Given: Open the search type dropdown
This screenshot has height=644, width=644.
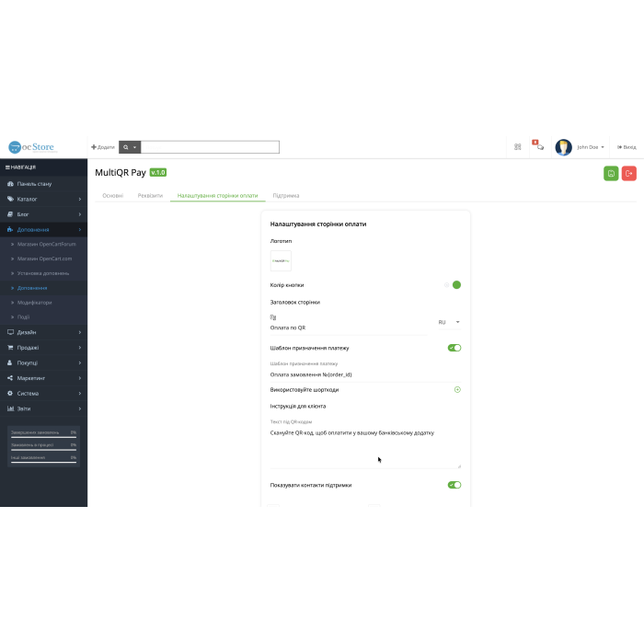Looking at the screenshot, I should pyautogui.click(x=130, y=147).
